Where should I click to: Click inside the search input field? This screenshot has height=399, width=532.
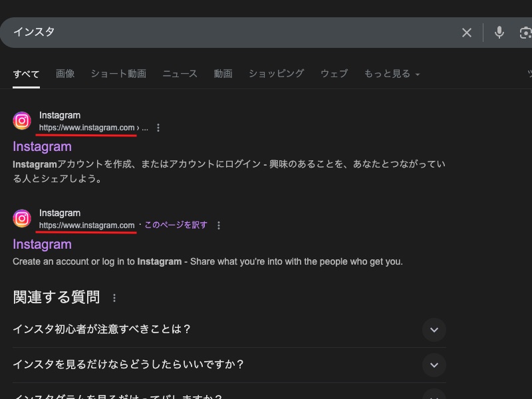tap(199, 32)
